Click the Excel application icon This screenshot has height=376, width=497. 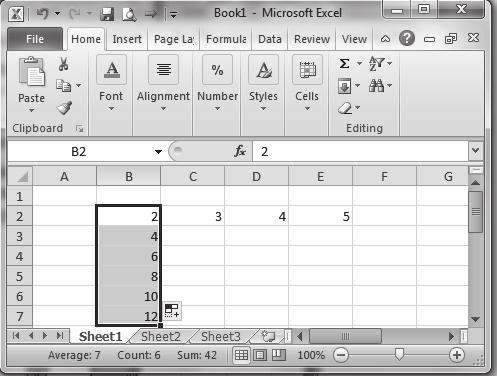point(16,14)
